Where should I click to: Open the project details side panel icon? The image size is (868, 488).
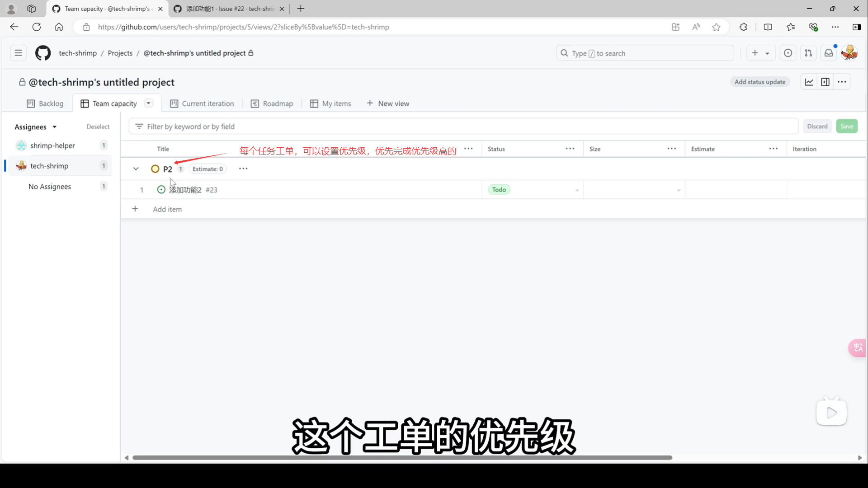825,82
